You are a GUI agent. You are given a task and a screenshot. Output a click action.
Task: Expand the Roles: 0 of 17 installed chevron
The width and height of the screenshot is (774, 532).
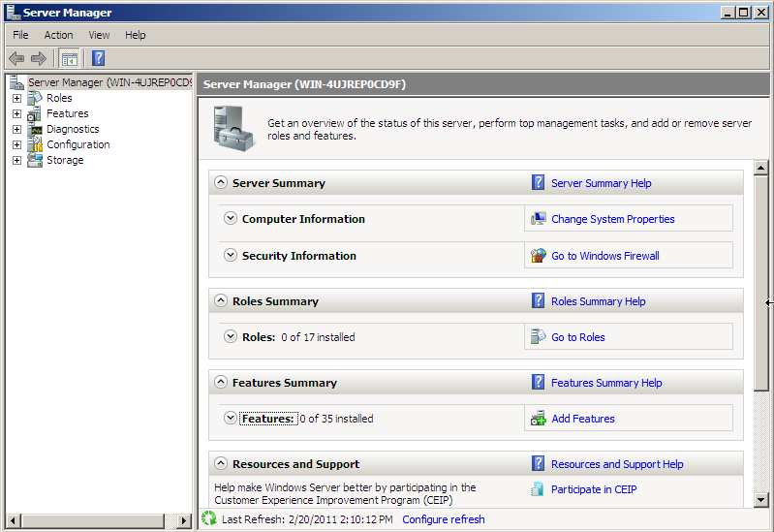[x=230, y=336]
